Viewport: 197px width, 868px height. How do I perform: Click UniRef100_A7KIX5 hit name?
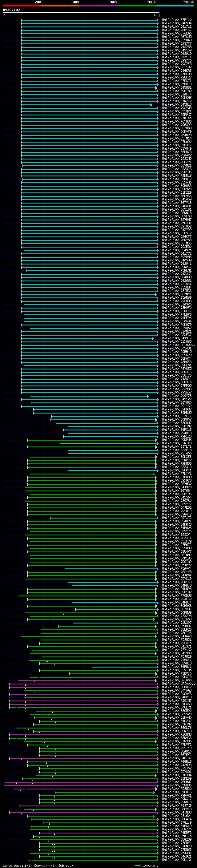pos(176,118)
